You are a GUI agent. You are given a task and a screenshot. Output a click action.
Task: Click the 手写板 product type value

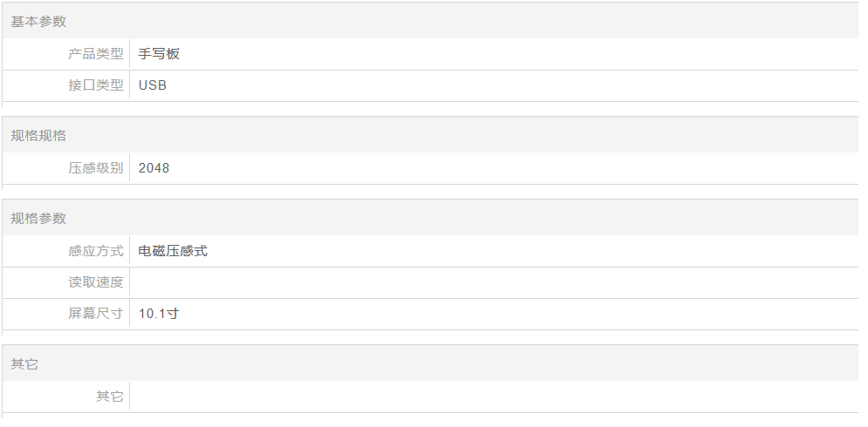click(x=159, y=54)
